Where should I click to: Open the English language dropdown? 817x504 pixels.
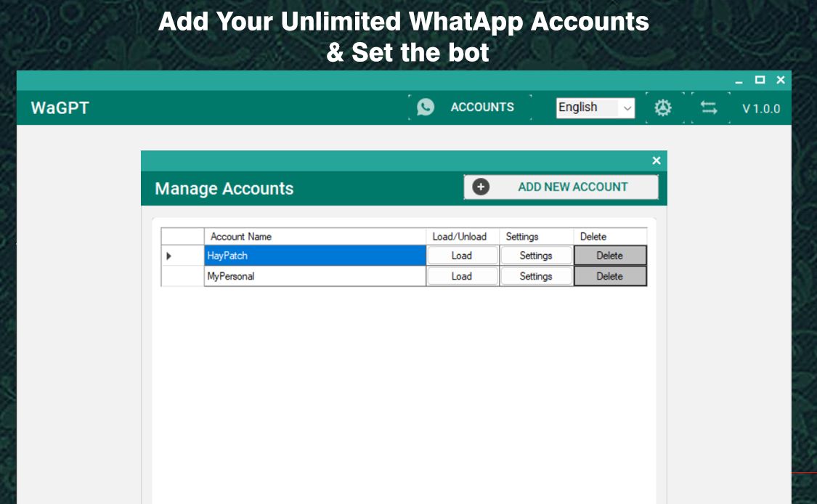click(595, 108)
